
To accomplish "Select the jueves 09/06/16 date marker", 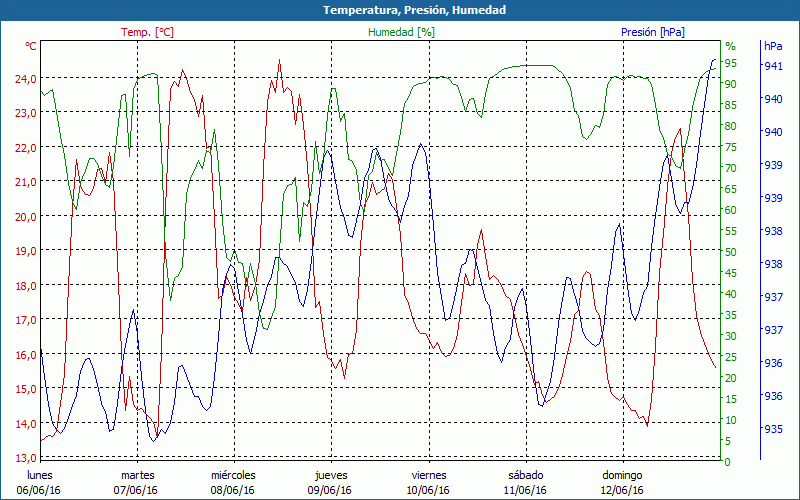I will 331,482.
